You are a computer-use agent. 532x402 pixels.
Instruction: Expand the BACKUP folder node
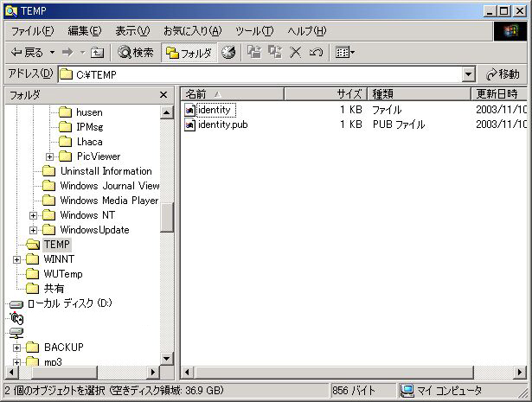16,348
